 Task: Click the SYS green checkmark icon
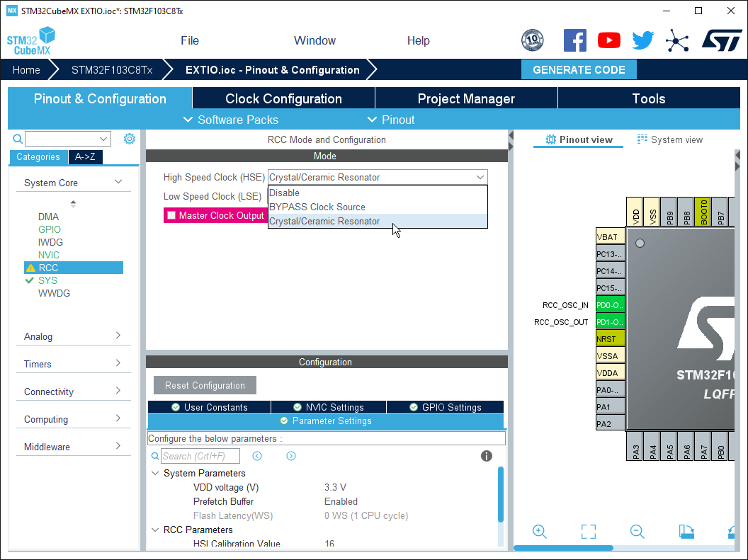[30, 280]
